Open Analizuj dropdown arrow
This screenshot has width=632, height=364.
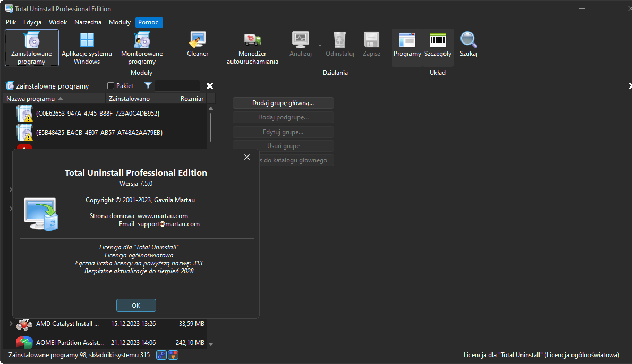tap(320, 45)
